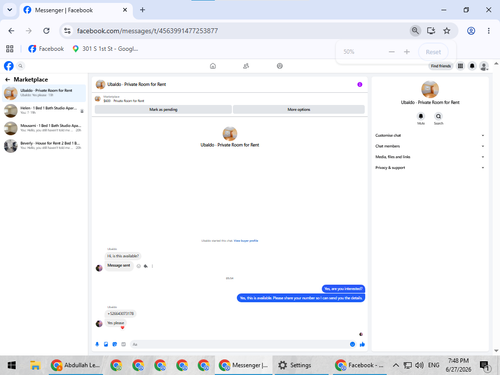The width and height of the screenshot is (500, 375).
Task: Click the address bar URL
Action: (x=147, y=31)
